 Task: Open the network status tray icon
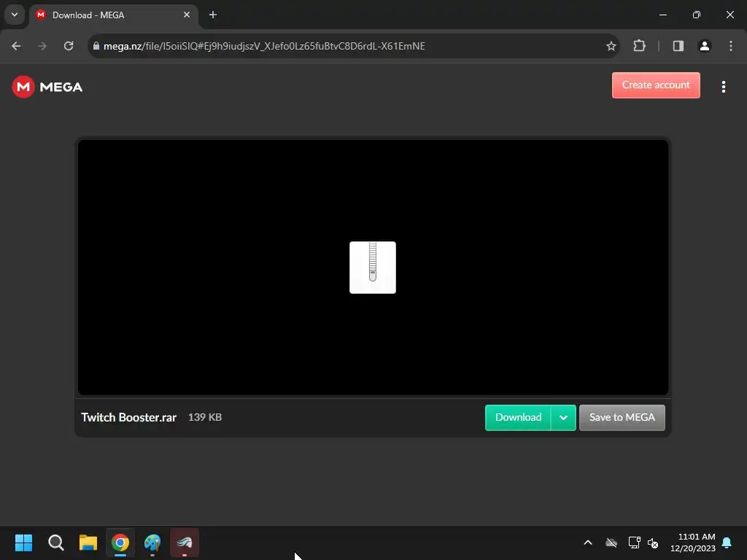click(634, 542)
